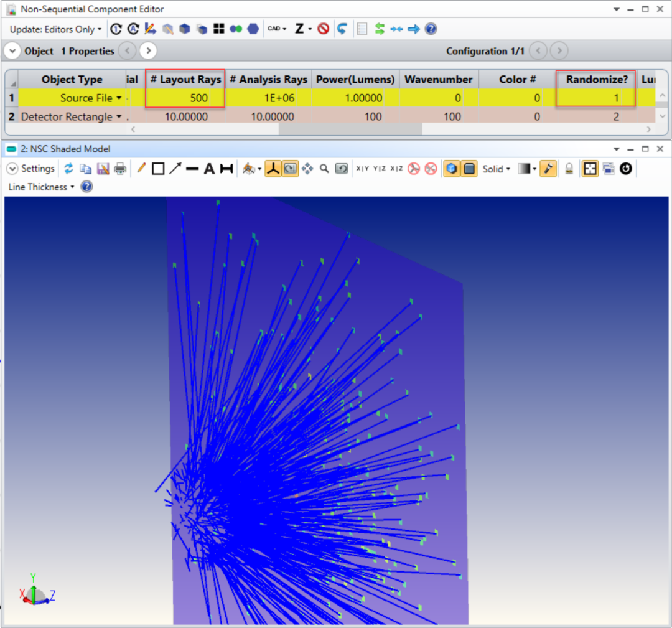
Task: Print the shaded model
Action: 120,168
